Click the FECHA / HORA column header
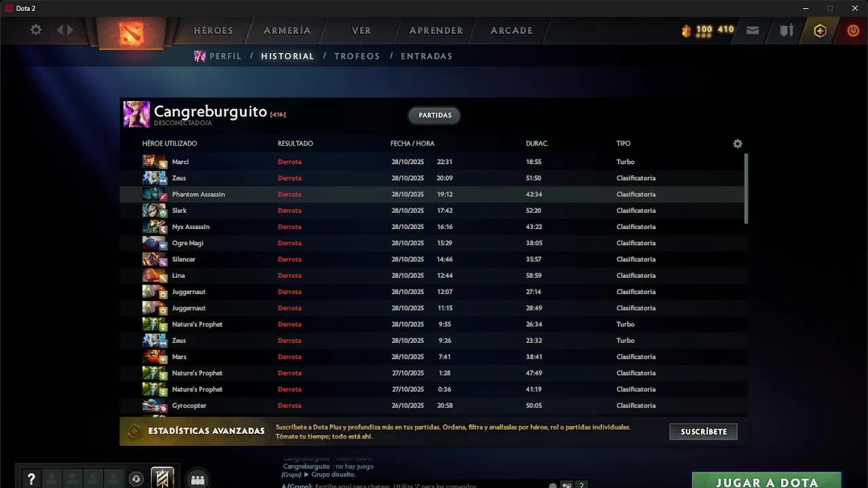 point(412,144)
